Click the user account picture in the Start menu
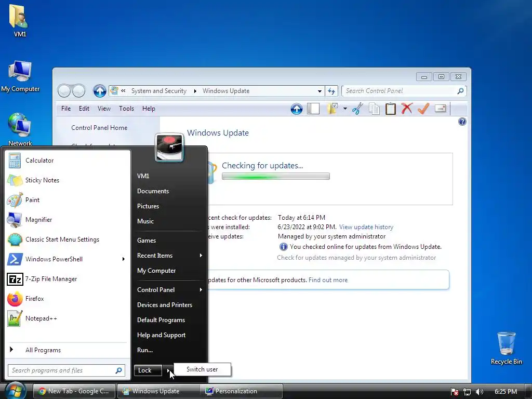The width and height of the screenshot is (532, 399). tap(169, 147)
